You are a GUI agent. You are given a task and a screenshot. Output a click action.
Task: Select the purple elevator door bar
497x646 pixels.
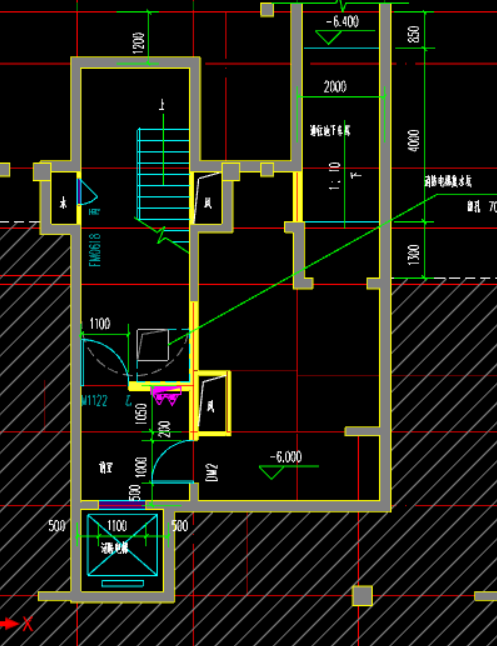click(x=122, y=504)
